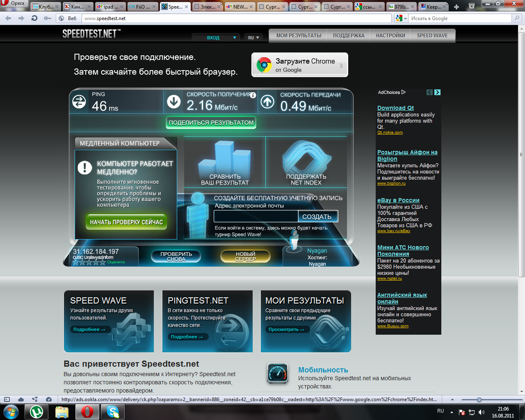Viewport: 525px width, 420px height.
Task: Click НОВЫЙ СЕРВЕР button
Action: 245,256
